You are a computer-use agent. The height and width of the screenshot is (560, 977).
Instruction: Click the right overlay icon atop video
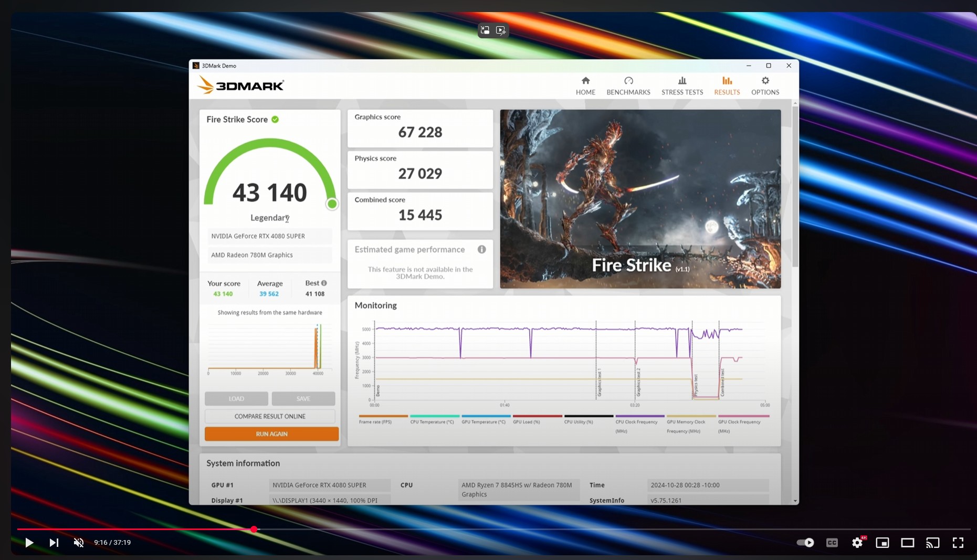[x=501, y=30]
